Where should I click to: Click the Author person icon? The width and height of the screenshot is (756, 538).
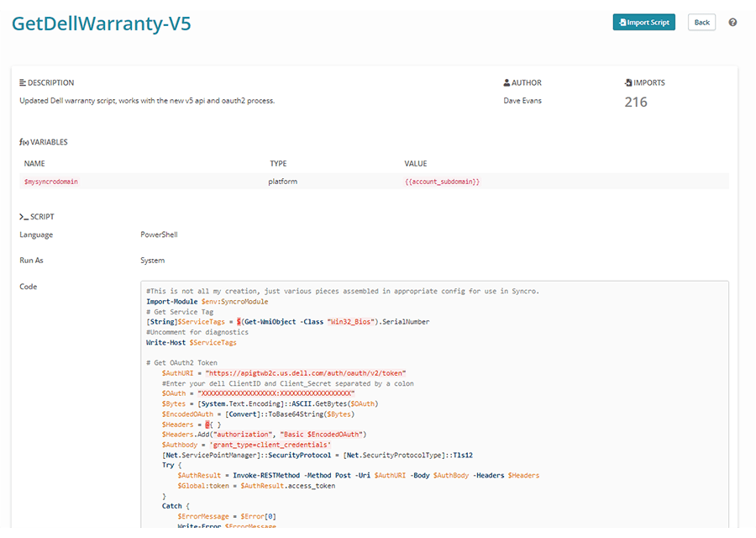(x=507, y=82)
